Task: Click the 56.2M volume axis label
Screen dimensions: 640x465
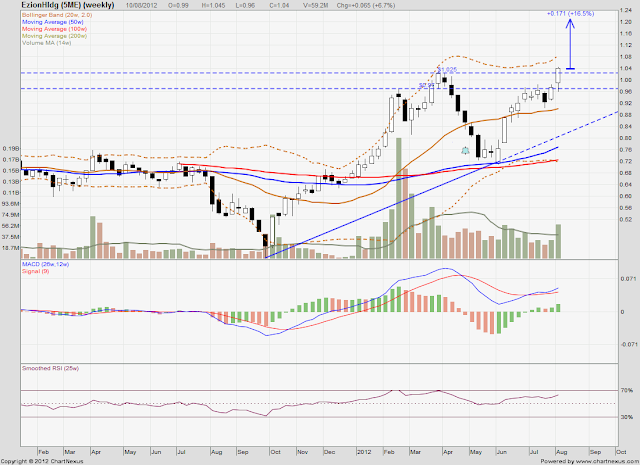Action: [x=11, y=226]
